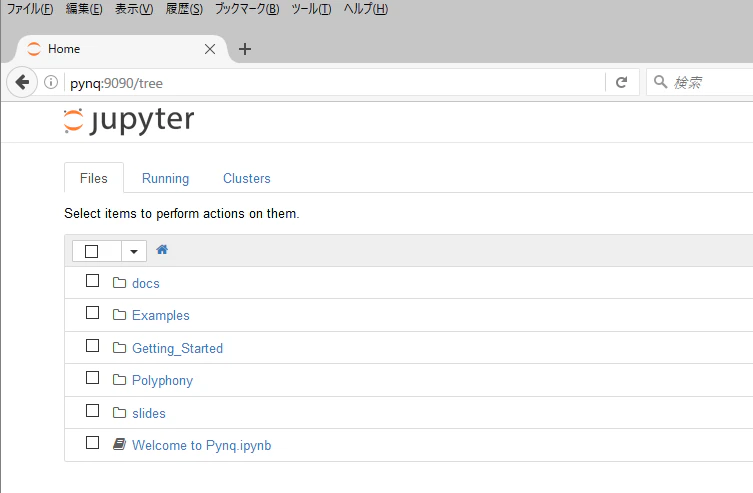Check the box for the docs folder
Image resolution: width=753 pixels, height=493 pixels.
(92, 280)
